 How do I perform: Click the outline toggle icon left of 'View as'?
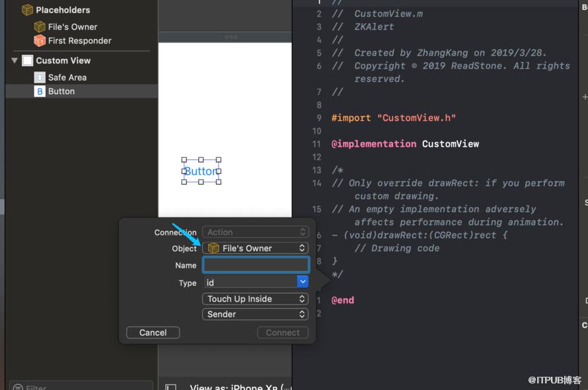171,387
